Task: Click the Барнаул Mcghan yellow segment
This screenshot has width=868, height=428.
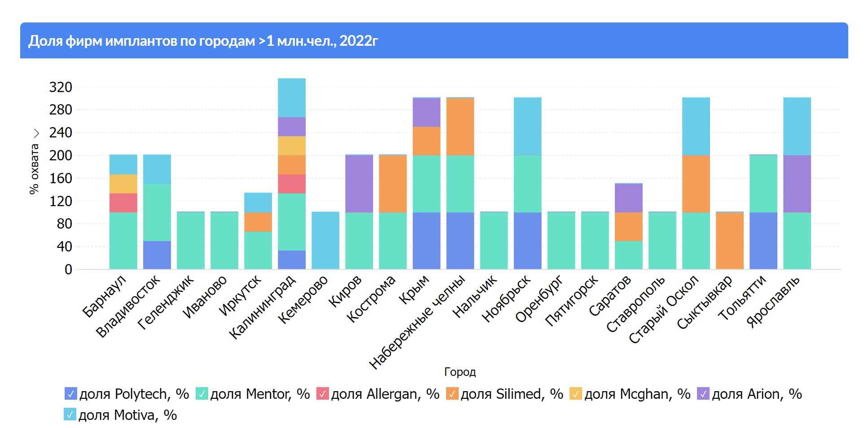Action: coord(123,184)
